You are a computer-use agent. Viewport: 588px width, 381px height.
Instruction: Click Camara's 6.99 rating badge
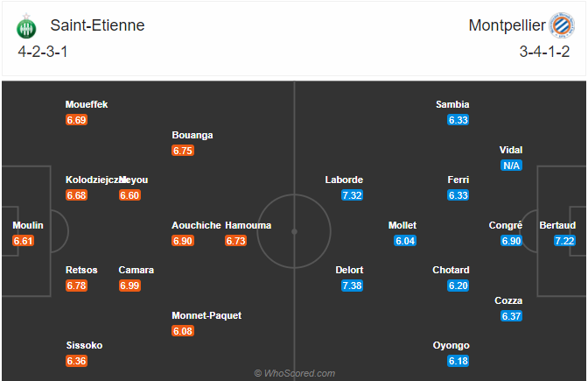129,286
